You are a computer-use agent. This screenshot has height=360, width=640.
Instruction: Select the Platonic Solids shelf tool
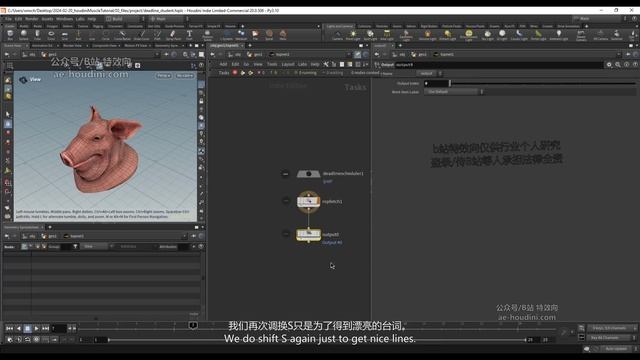coord(207,35)
